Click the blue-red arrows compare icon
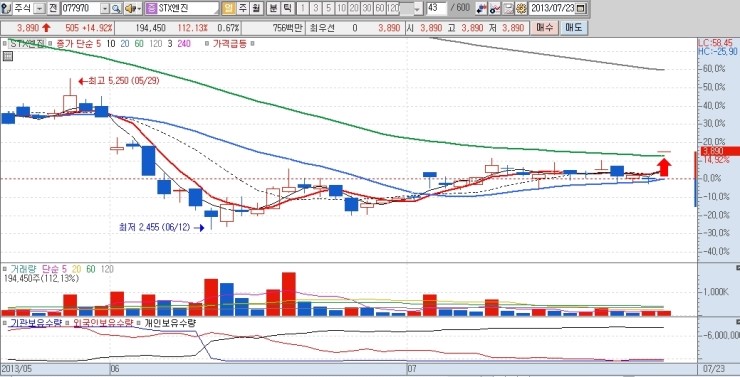The image size is (740, 377). 481,8
